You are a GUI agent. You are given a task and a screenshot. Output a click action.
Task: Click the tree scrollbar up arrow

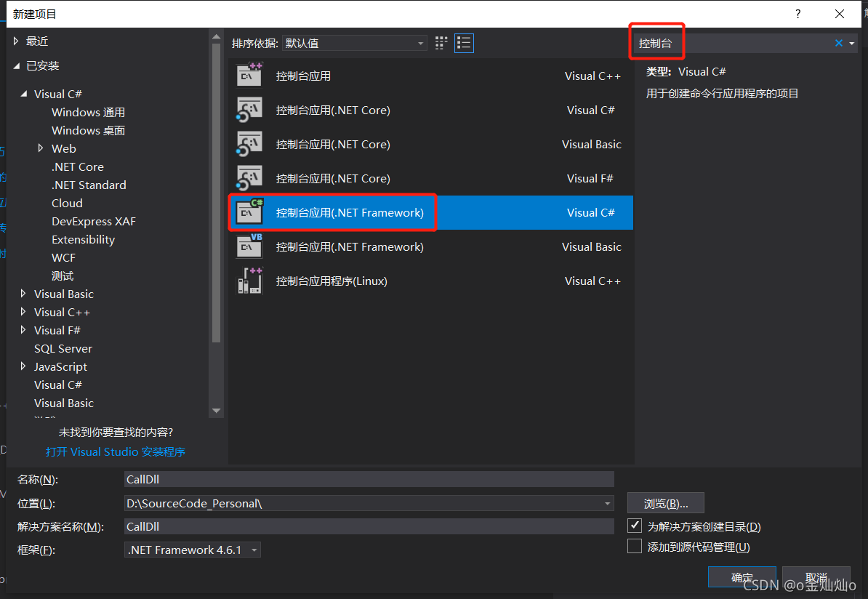[x=217, y=36]
